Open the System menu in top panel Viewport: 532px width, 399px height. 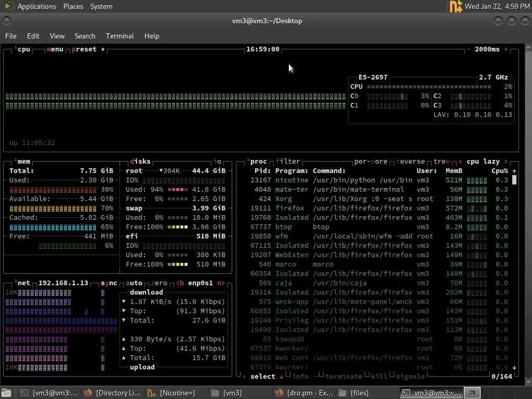click(101, 6)
